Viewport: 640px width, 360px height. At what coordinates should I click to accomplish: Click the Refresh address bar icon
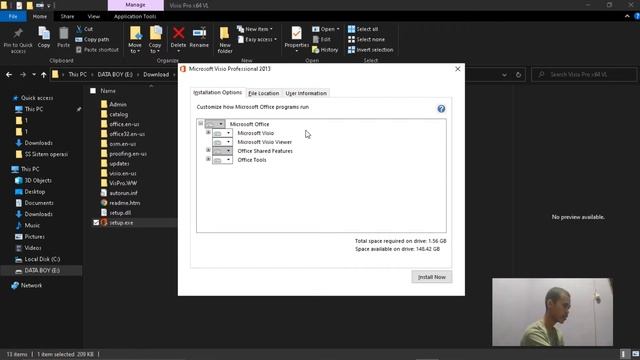[518, 75]
